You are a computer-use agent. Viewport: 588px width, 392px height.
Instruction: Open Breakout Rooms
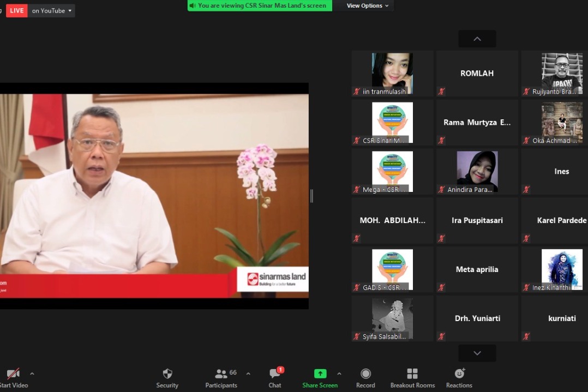(x=412, y=374)
